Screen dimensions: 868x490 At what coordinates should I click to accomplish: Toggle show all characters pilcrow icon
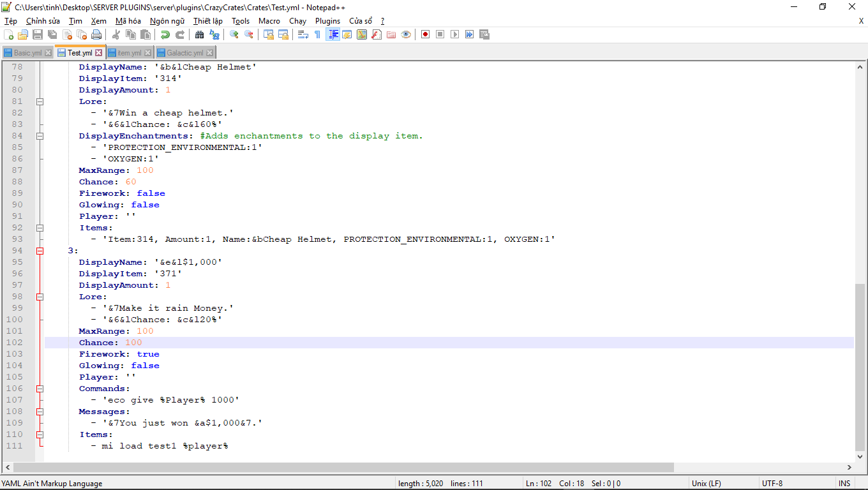click(317, 34)
